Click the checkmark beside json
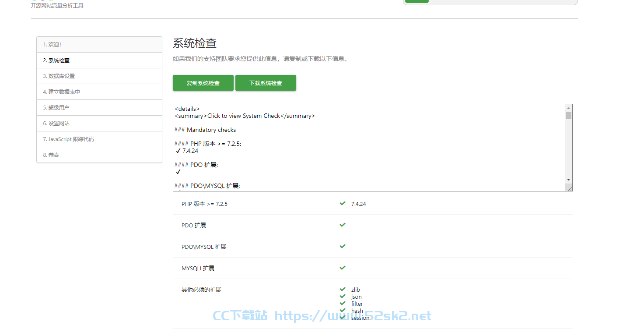Viewport: 644px width, 329px height. (x=343, y=296)
